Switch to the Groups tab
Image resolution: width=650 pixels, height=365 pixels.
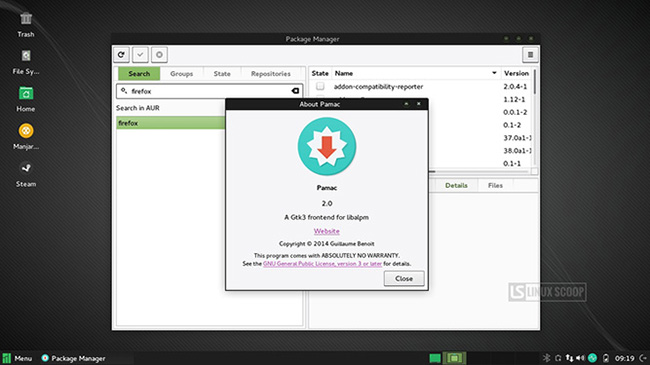pyautogui.click(x=181, y=73)
